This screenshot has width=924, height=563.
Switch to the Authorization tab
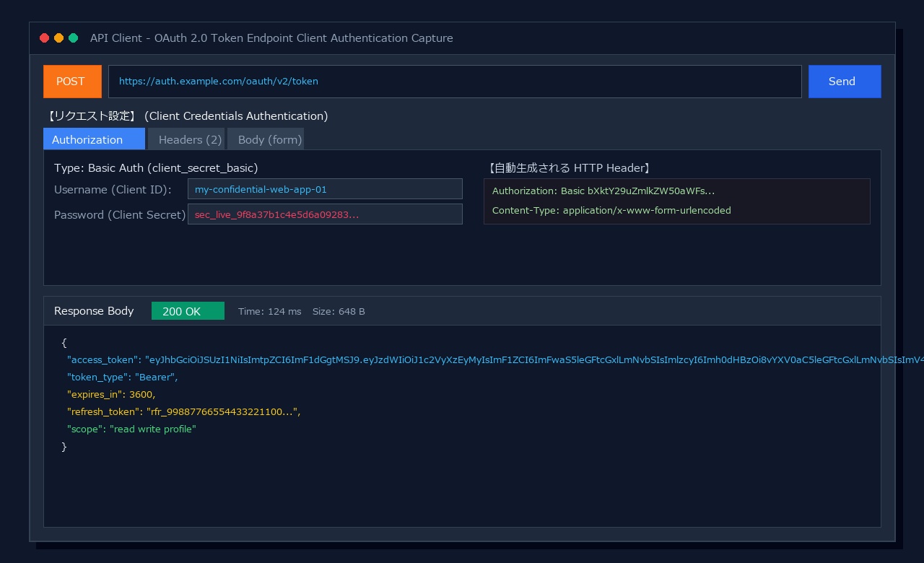(x=94, y=139)
